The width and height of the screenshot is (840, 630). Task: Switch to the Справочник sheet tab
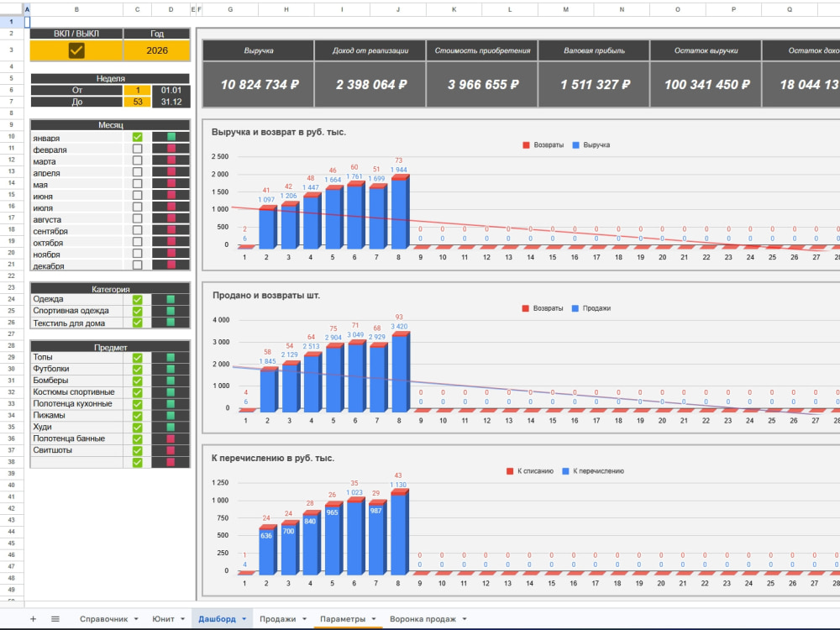pyautogui.click(x=103, y=619)
